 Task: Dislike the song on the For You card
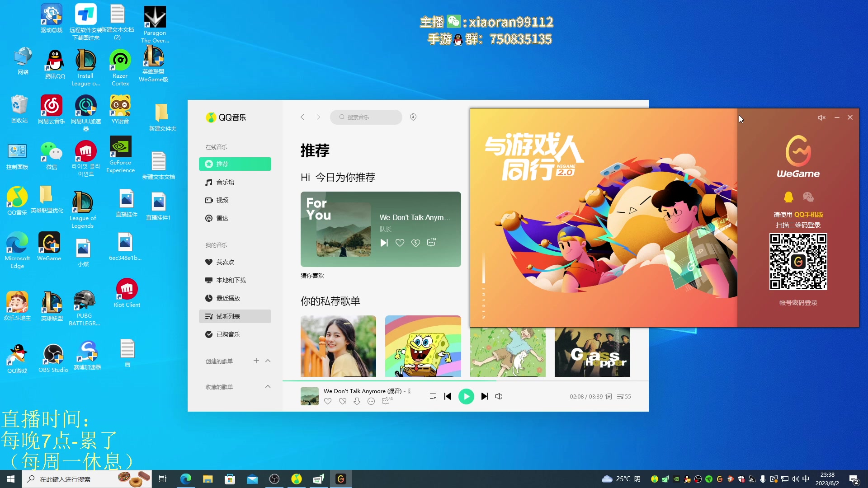coord(415,243)
